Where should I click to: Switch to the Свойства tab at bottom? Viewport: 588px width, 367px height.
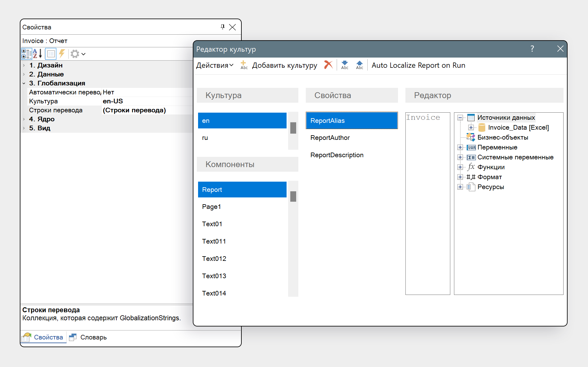click(44, 337)
